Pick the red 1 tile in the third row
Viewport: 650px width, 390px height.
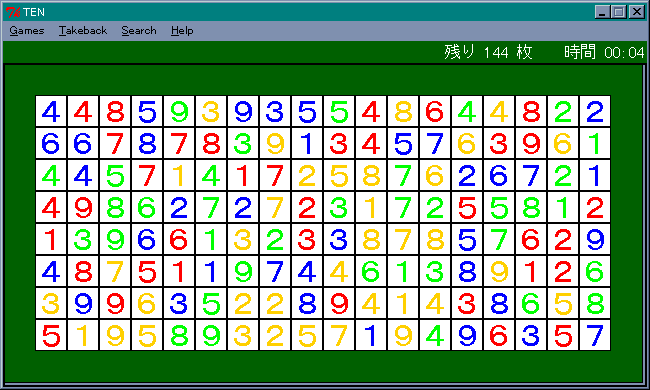243,175
